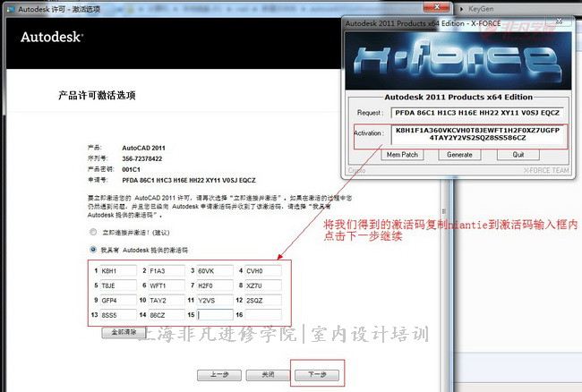This screenshot has width=582, height=392.
Task: Click activation code field 10 containing TAY2
Action: coord(167,300)
